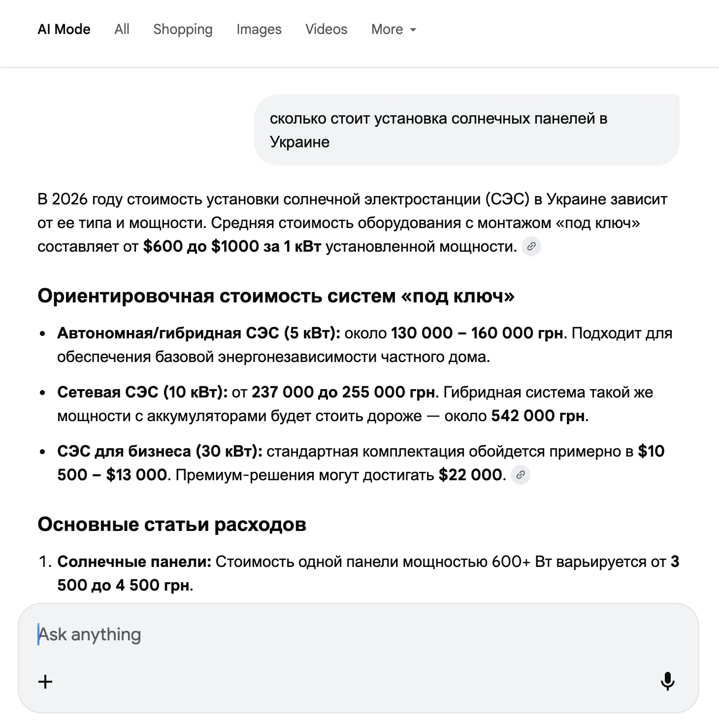
Task: Focus the Ask anything input field
Action: pyautogui.click(x=197, y=634)
